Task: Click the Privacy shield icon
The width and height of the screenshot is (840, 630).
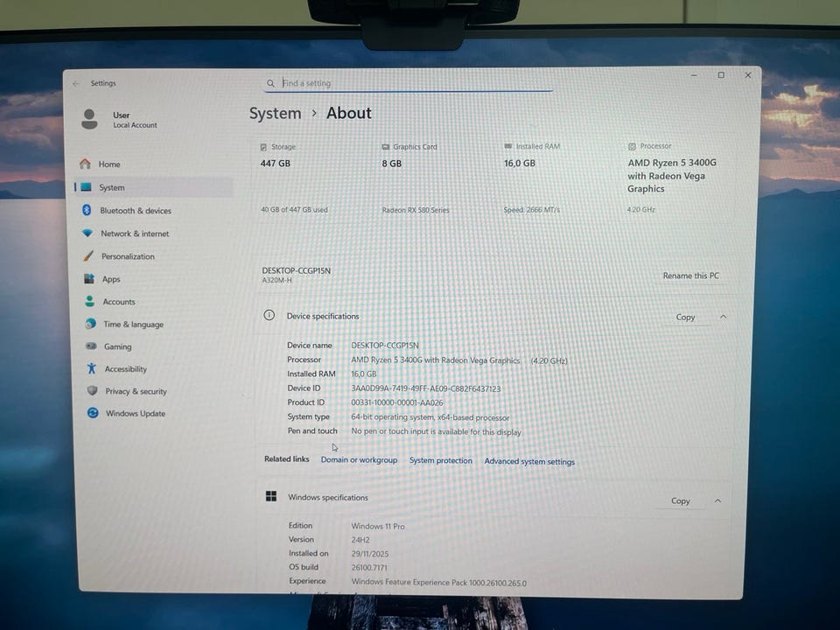Action: tap(92, 390)
